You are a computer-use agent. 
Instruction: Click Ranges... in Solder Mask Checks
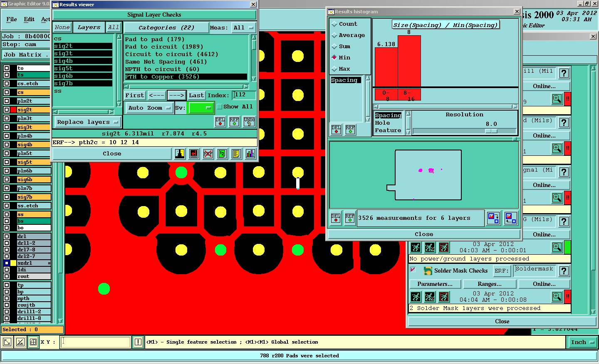[x=490, y=284]
